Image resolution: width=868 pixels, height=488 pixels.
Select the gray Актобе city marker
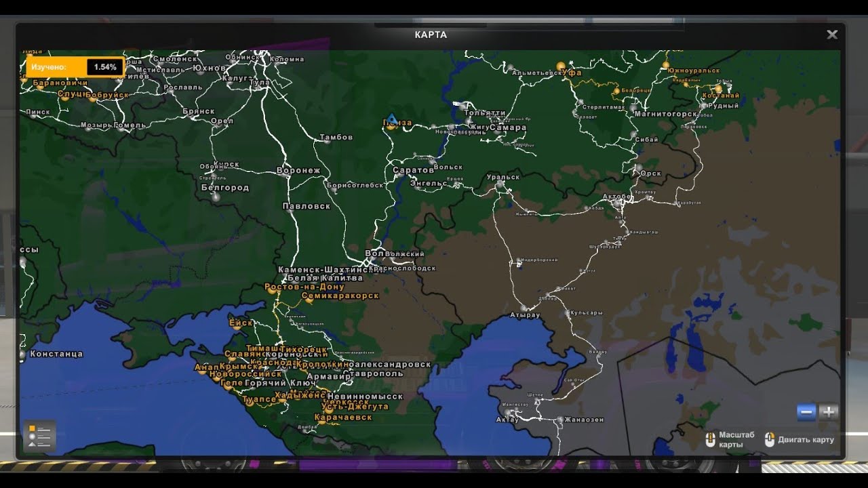pyautogui.click(x=617, y=203)
